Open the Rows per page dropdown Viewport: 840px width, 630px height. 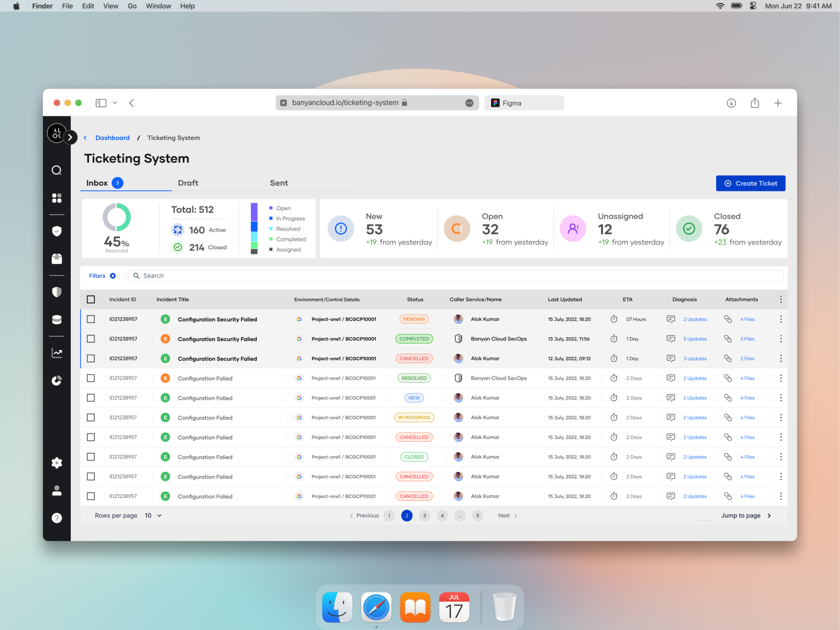(153, 515)
